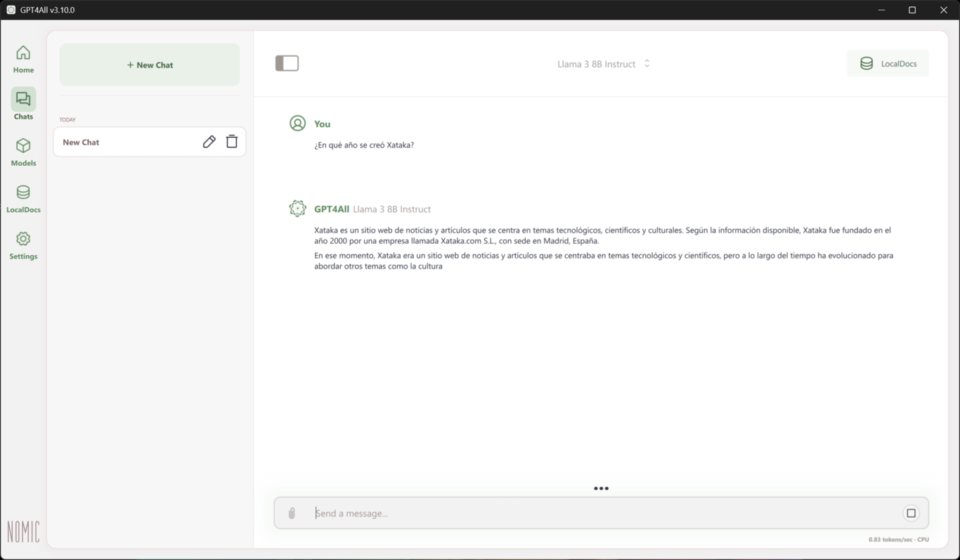
Task: Switch to the Chats view
Action: (23, 105)
